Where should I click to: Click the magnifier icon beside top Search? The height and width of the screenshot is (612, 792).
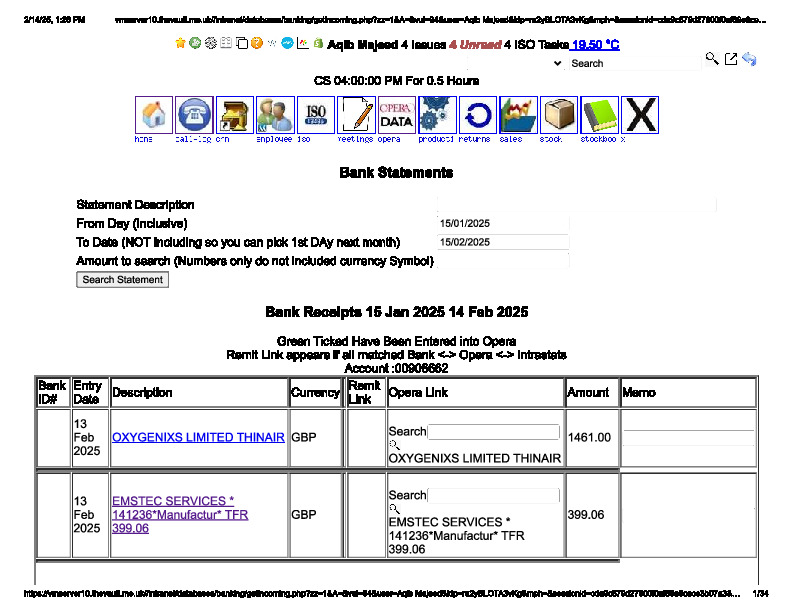(712, 60)
